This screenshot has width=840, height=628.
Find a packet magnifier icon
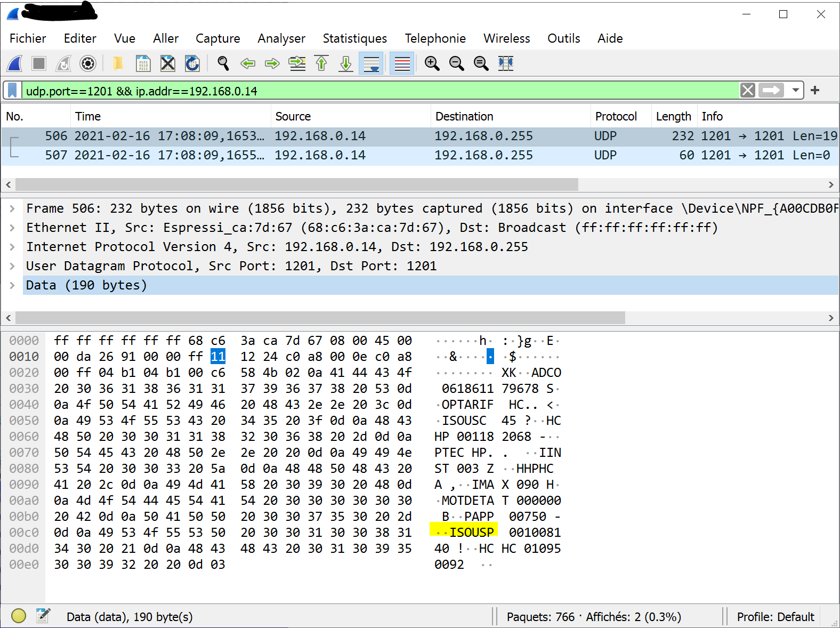pos(223,63)
